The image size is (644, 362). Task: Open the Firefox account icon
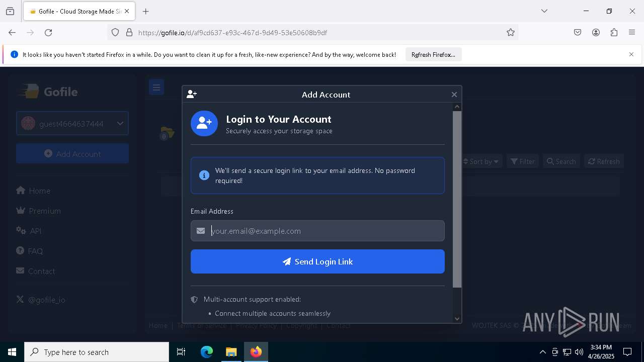pos(596,33)
